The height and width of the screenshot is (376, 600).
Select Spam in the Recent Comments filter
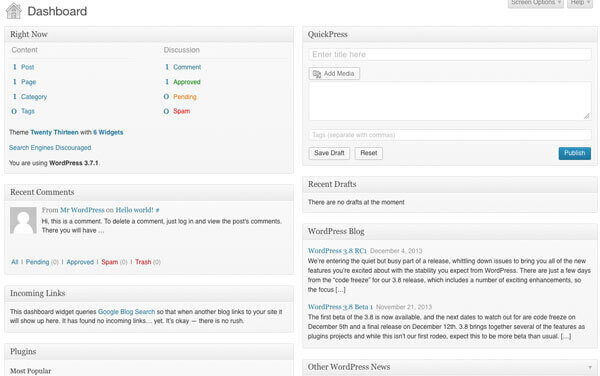tap(109, 262)
